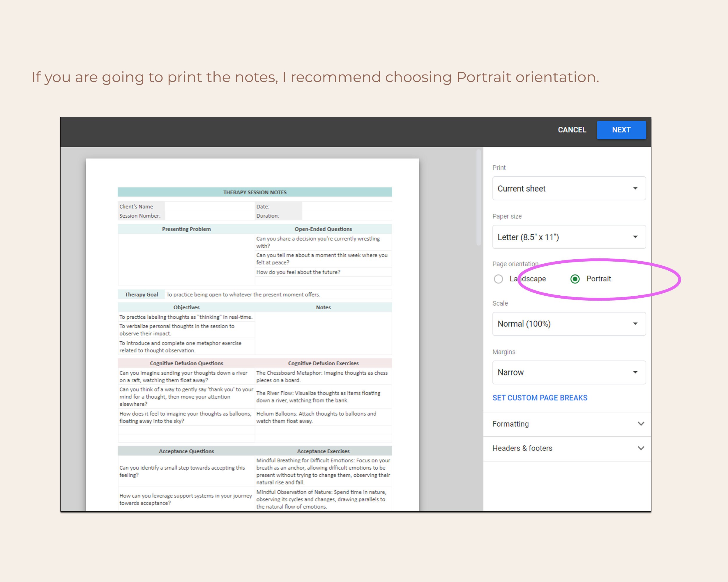This screenshot has height=582, width=728.
Task: Click the 'Notes' header in preview
Action: tap(323, 307)
